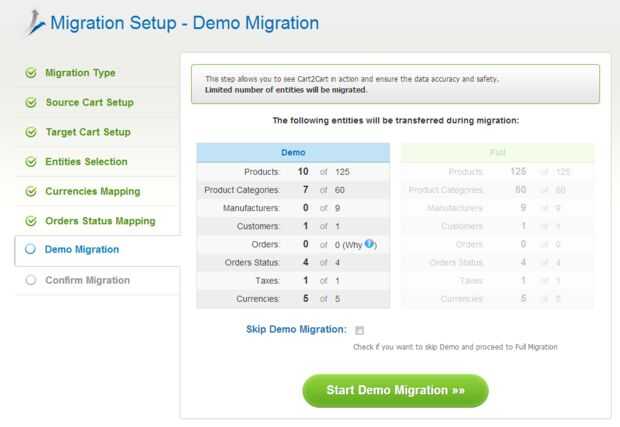Image resolution: width=620 pixels, height=427 pixels.
Task: Open the Confirm Migration step
Action: [87, 280]
